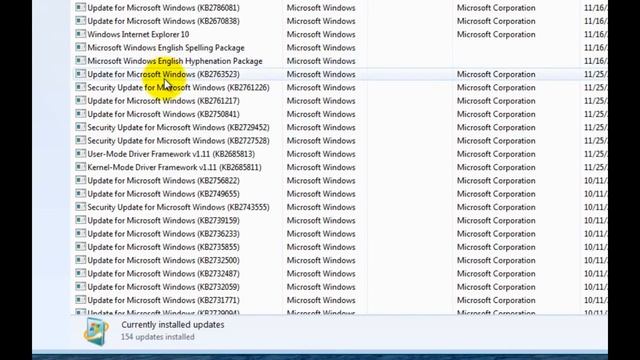Click update icon for KB2761217 row
Viewport: 640px width, 360px height.
(x=80, y=100)
